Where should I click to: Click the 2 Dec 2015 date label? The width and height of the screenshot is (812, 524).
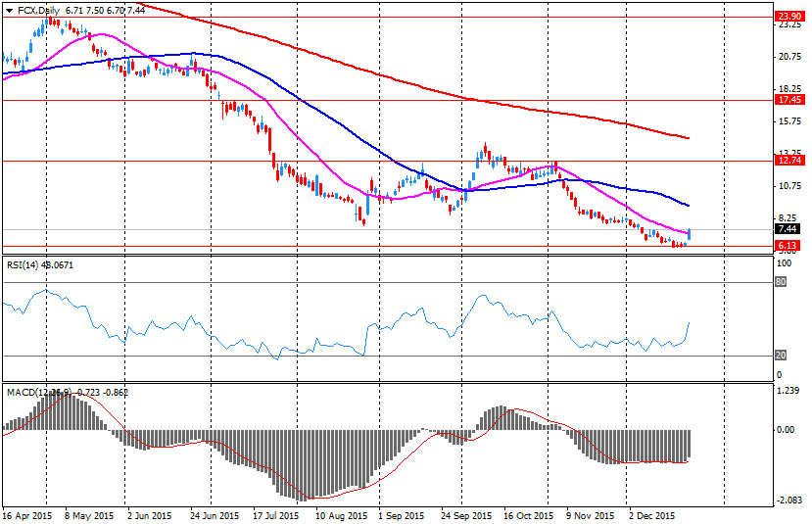[x=652, y=516]
